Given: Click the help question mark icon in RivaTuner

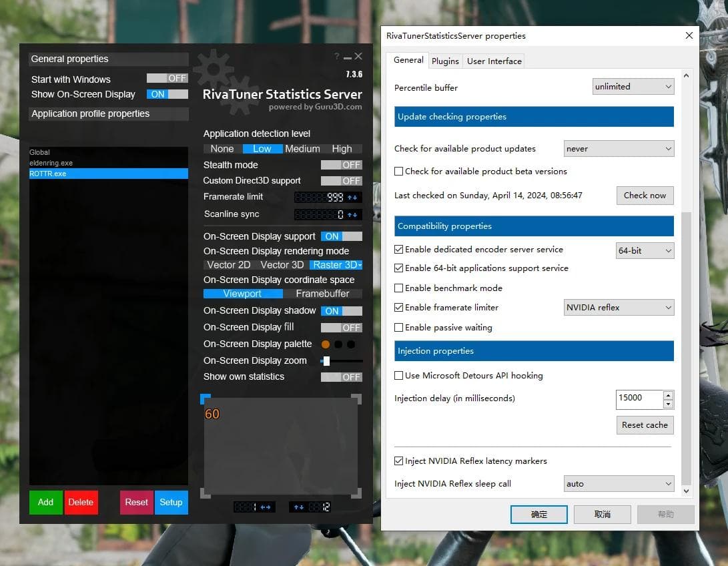Looking at the screenshot, I should [x=336, y=56].
